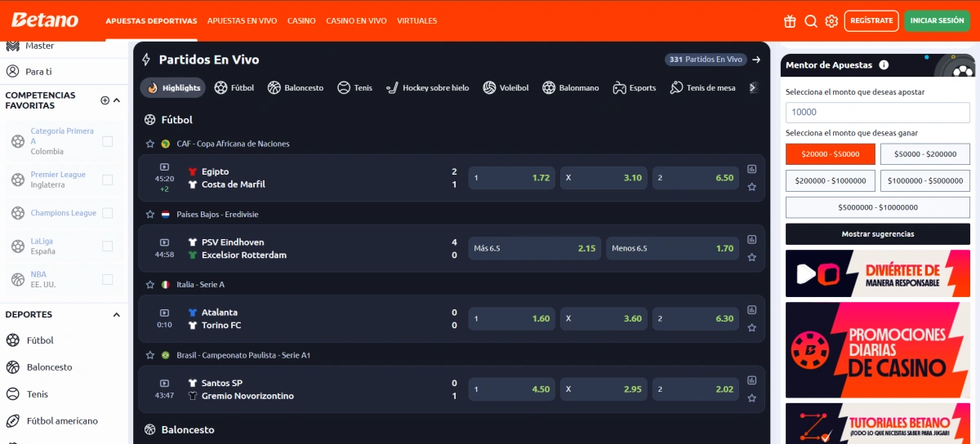
Task: Open Casino en Vivo tab
Action: coord(356,21)
